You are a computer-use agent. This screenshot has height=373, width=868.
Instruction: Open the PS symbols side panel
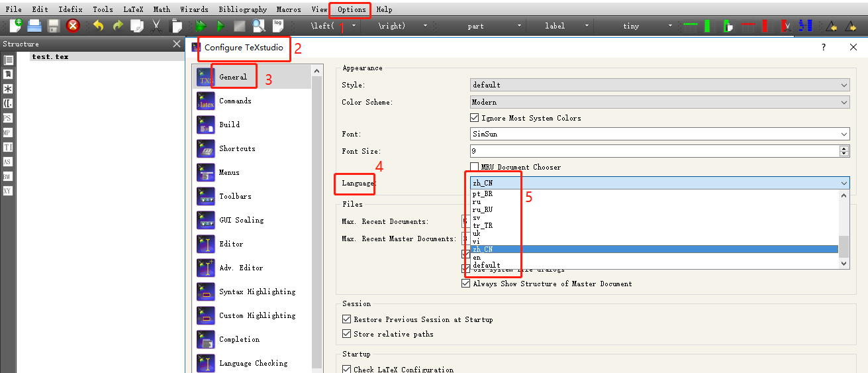tap(8, 118)
